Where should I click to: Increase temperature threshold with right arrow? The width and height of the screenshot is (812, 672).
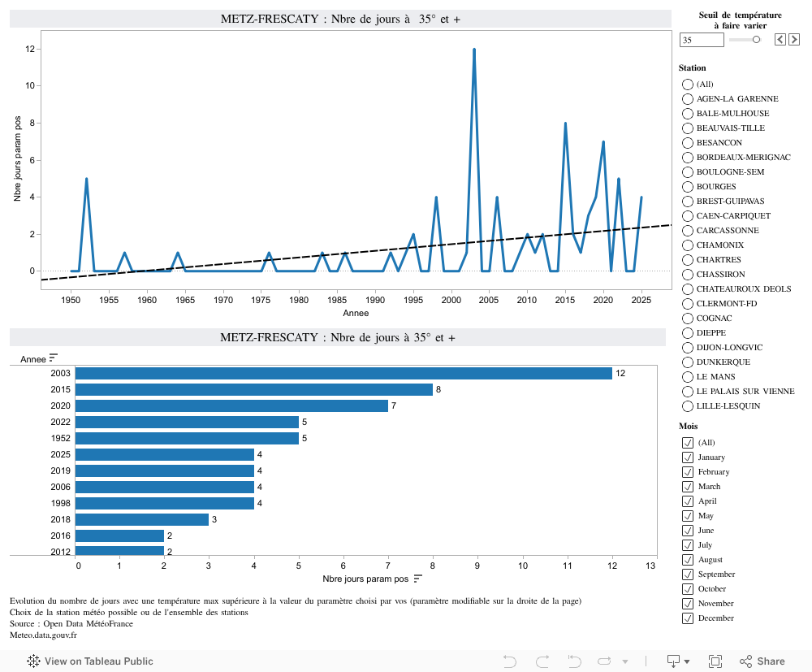(x=794, y=39)
